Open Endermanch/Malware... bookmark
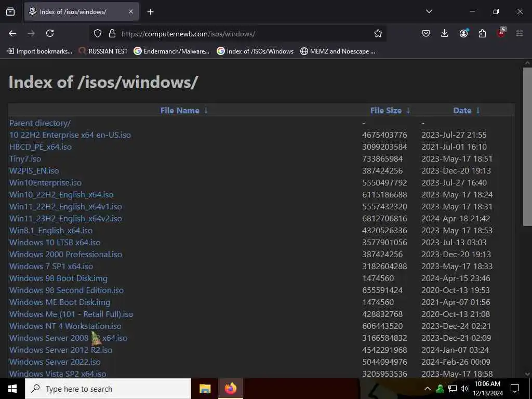This screenshot has width=532, height=399. 171,51
